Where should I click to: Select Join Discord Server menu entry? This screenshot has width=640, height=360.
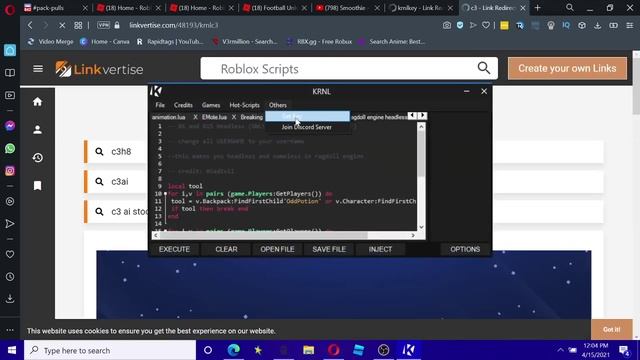(307, 127)
